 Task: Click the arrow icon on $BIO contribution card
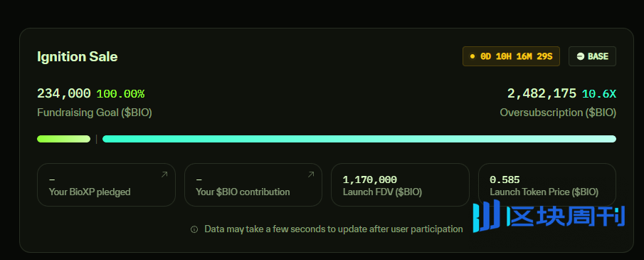[311, 175]
